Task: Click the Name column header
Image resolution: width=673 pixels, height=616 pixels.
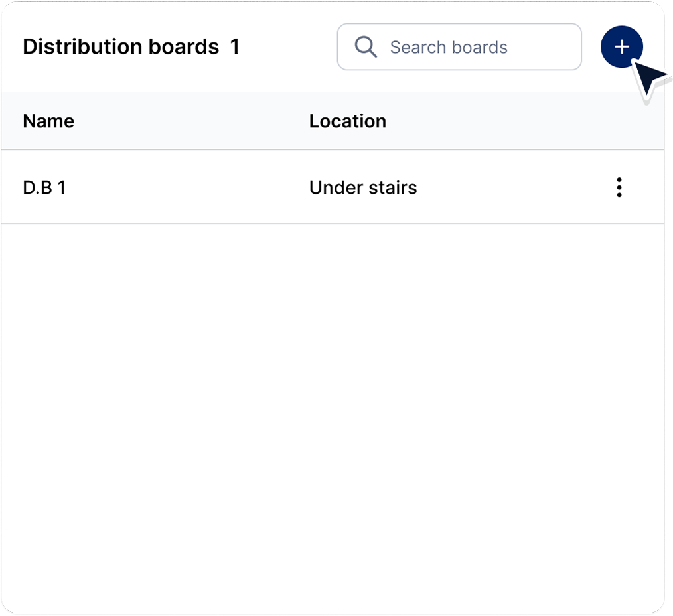Action: (48, 121)
